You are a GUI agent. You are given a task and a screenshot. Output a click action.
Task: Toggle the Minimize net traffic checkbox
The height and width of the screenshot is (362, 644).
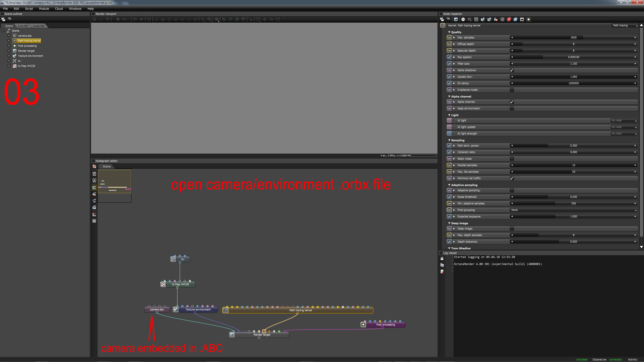click(512, 178)
